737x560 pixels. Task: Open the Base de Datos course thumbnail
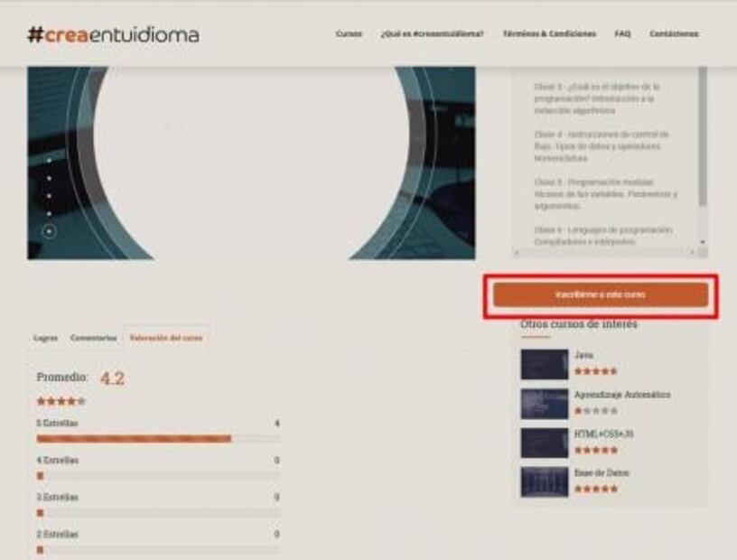point(544,481)
